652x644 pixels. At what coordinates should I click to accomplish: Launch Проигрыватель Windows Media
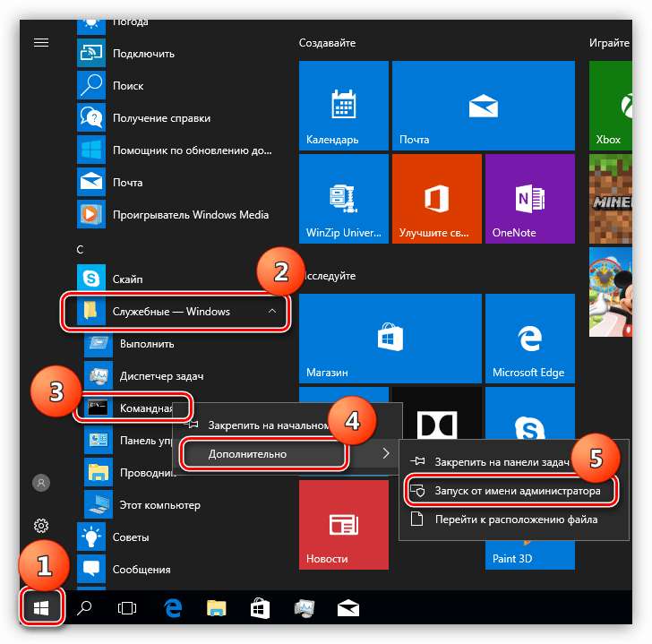[175, 215]
